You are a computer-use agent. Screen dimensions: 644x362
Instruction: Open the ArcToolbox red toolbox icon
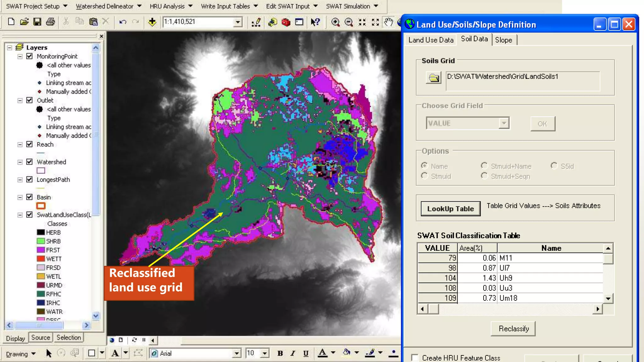pyautogui.click(x=286, y=22)
